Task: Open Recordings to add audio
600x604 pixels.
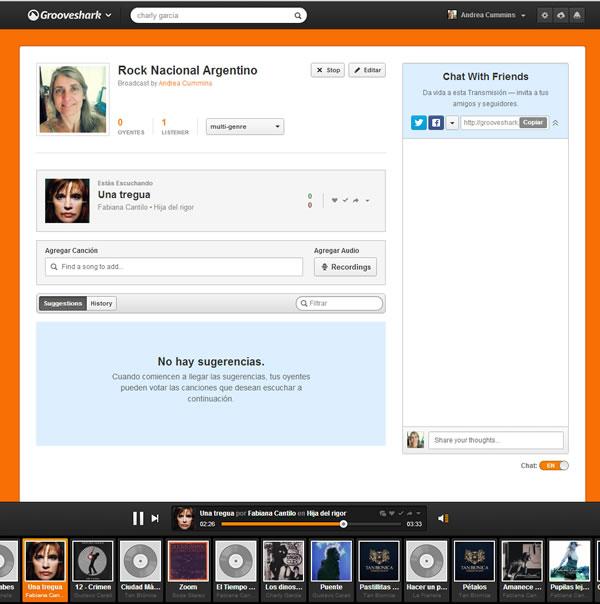Action: click(345, 267)
